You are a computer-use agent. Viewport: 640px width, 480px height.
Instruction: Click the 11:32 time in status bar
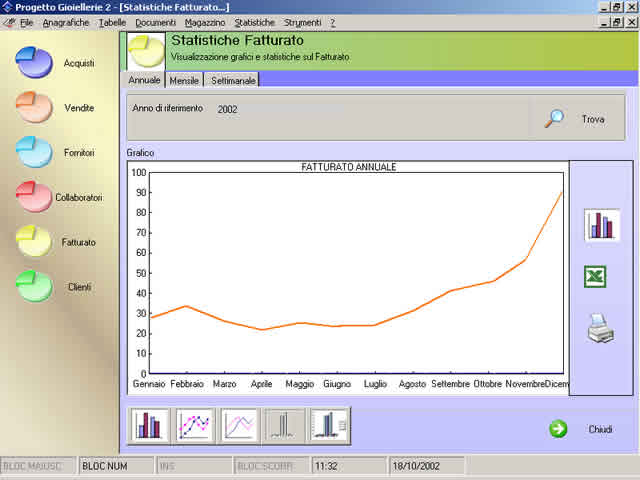coord(326,466)
